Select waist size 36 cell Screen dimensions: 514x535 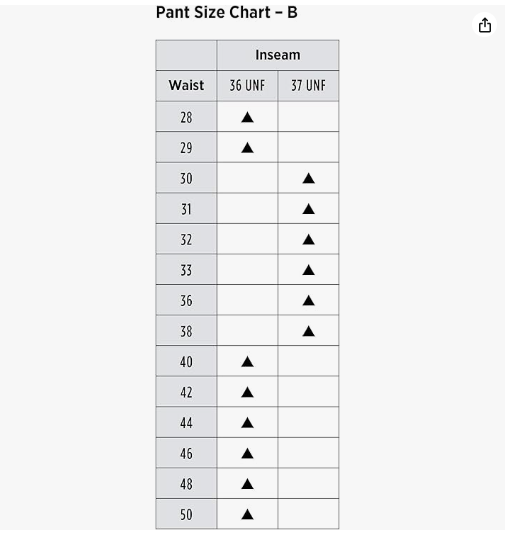click(186, 300)
